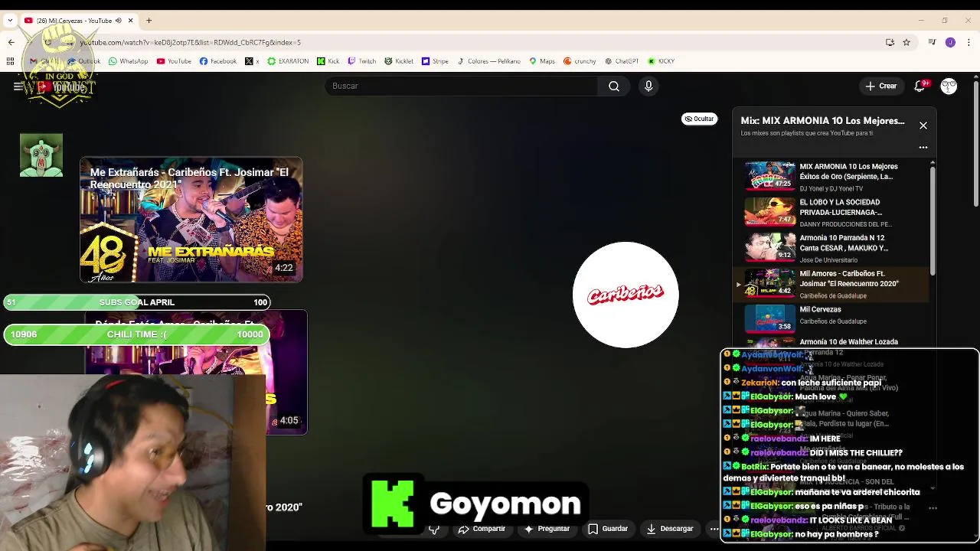Open the X bookmark

[252, 61]
